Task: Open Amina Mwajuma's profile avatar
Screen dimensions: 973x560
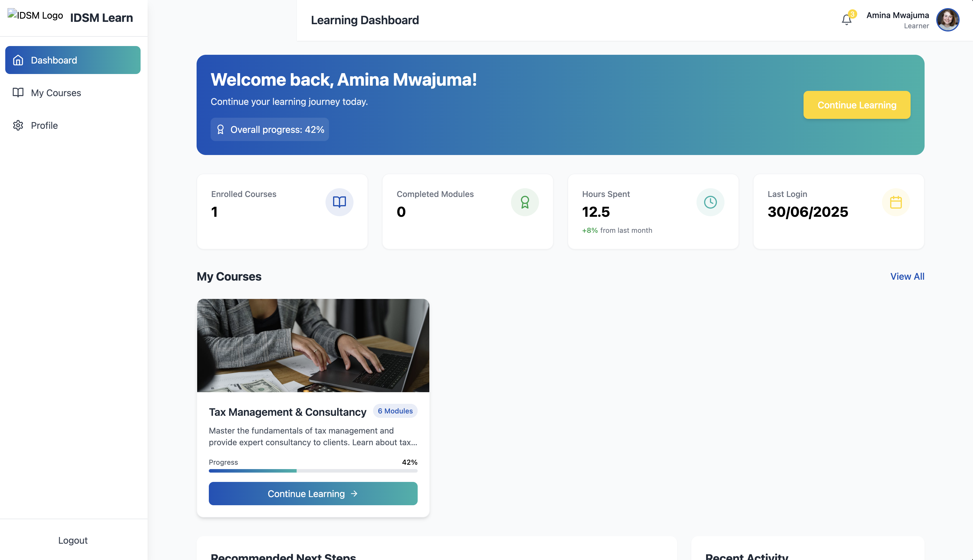Action: (947, 20)
